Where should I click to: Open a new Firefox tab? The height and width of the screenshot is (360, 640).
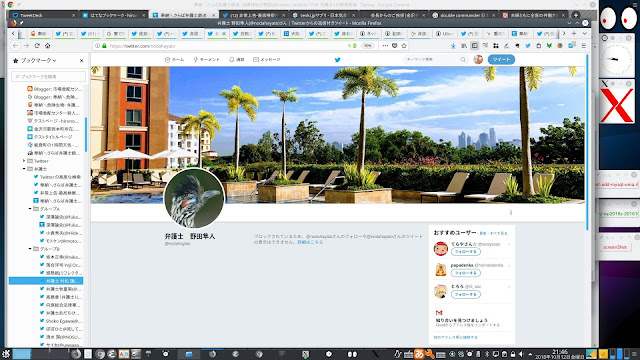point(573,33)
